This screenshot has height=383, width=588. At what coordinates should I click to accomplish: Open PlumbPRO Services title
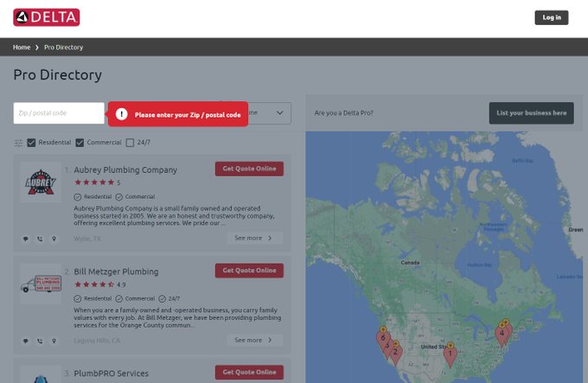pos(111,373)
